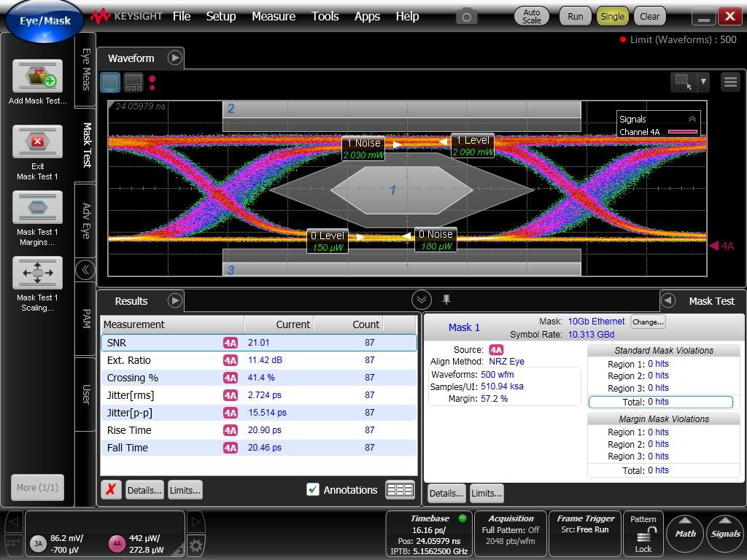This screenshot has height=560, width=747.
Task: Click Change... next to 10Gb Ethernet mask
Action: (x=647, y=322)
